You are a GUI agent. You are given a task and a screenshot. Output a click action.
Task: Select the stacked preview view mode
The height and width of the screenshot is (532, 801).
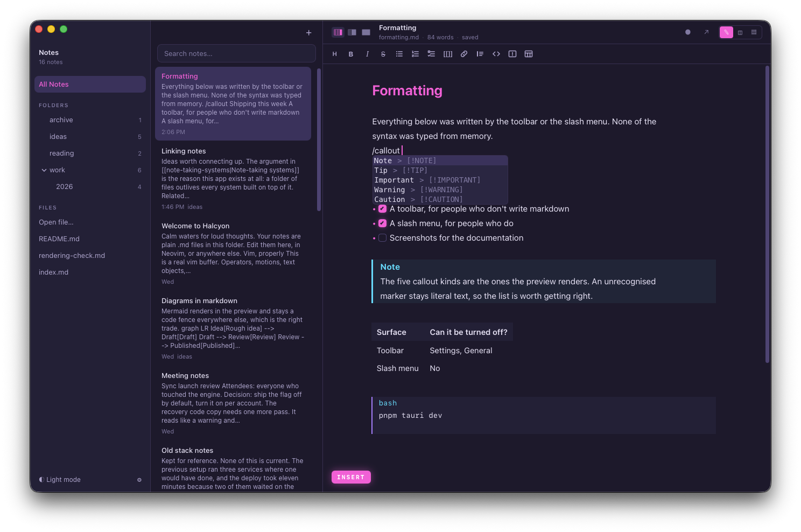(x=754, y=32)
